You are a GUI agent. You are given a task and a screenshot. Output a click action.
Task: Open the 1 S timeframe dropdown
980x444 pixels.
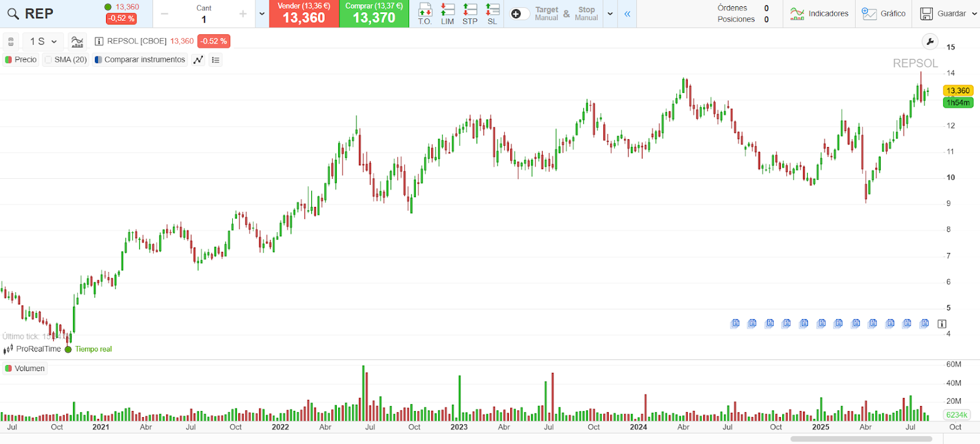point(43,41)
